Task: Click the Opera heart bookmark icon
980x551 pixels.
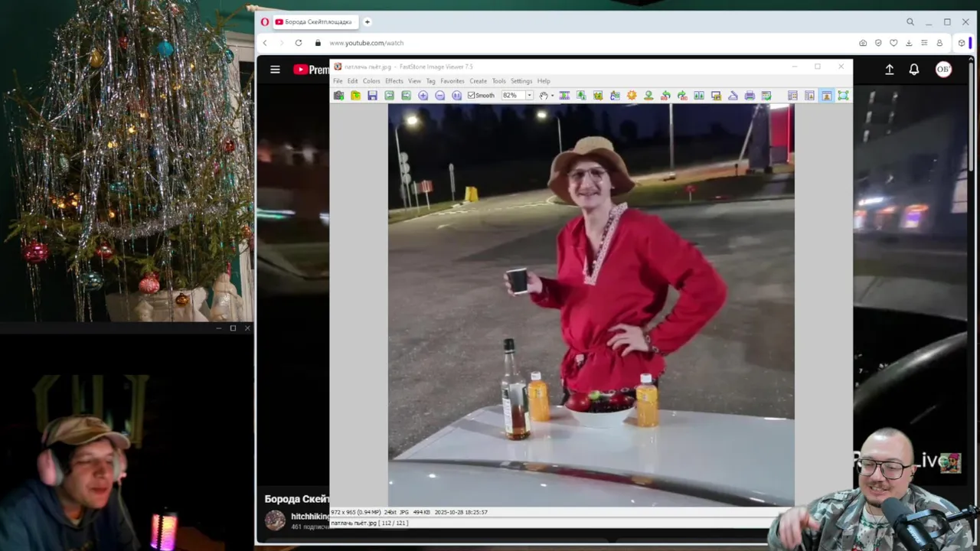Action: [x=893, y=43]
